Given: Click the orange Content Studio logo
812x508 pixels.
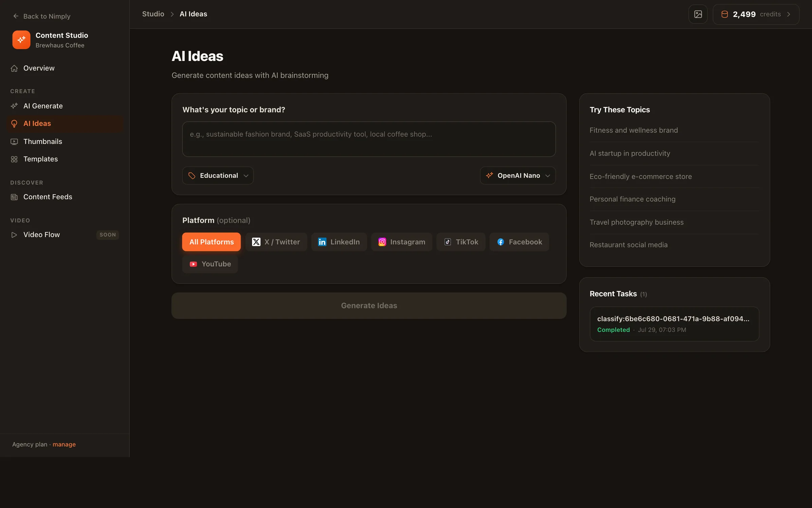Looking at the screenshot, I should (21, 40).
